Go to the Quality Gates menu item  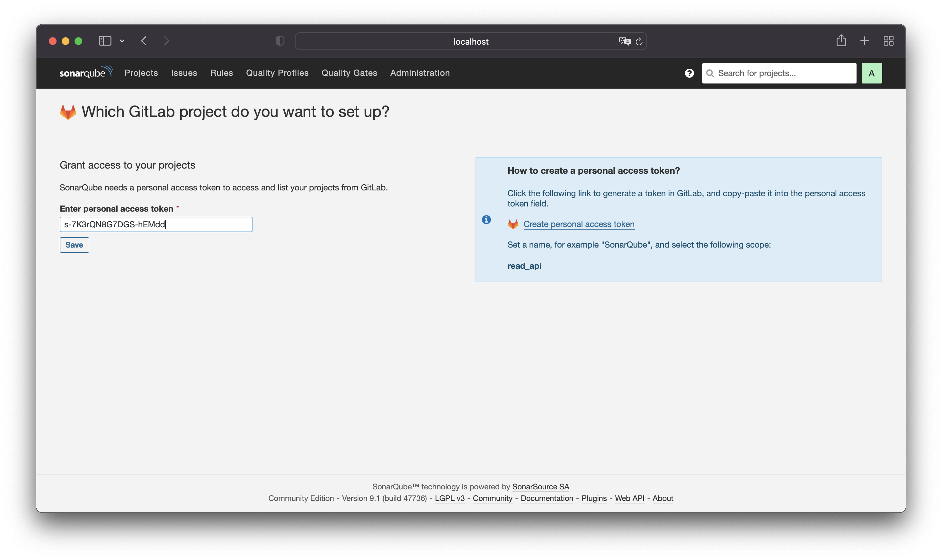click(x=349, y=73)
